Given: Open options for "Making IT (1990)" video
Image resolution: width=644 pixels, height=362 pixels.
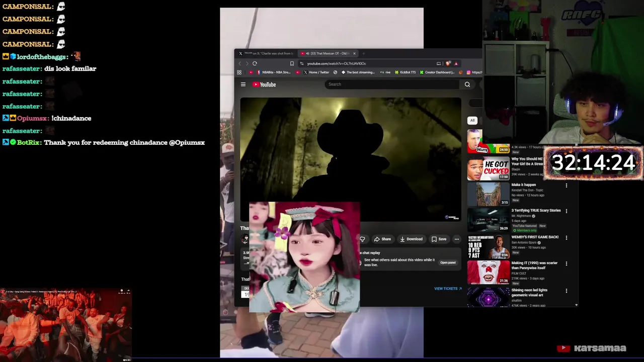Looking at the screenshot, I should point(567,264).
